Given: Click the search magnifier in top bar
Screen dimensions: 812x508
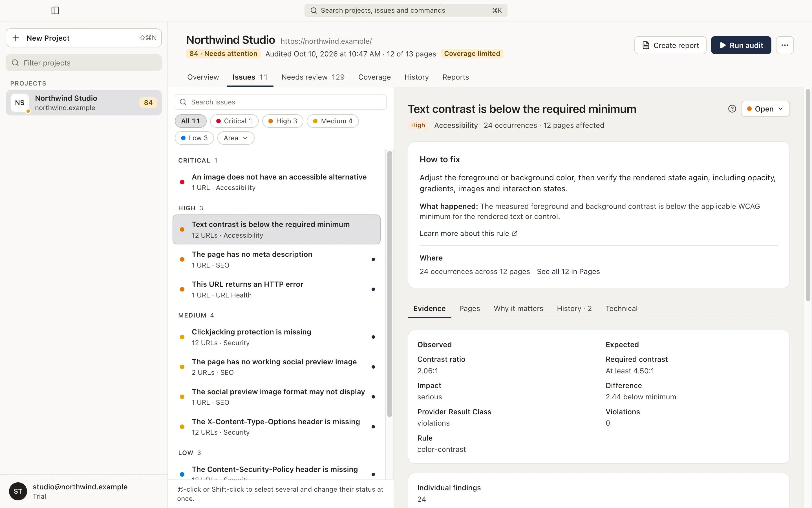Looking at the screenshot, I should pos(314,10).
